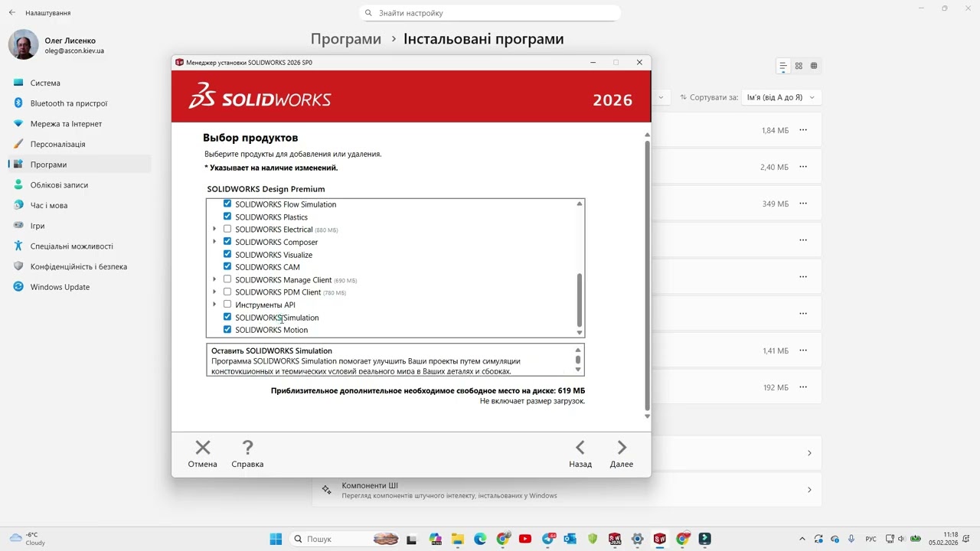Check SOLIDWORKS Electrical checkbox
980x551 pixels.
pos(227,229)
